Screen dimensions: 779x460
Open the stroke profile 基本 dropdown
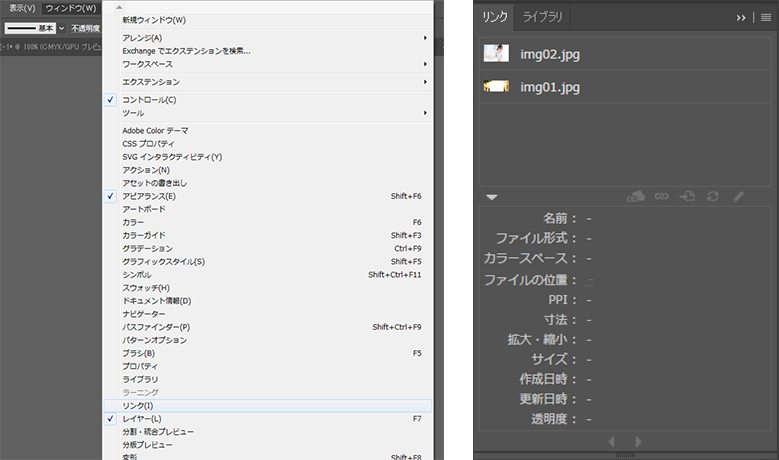pos(61,28)
